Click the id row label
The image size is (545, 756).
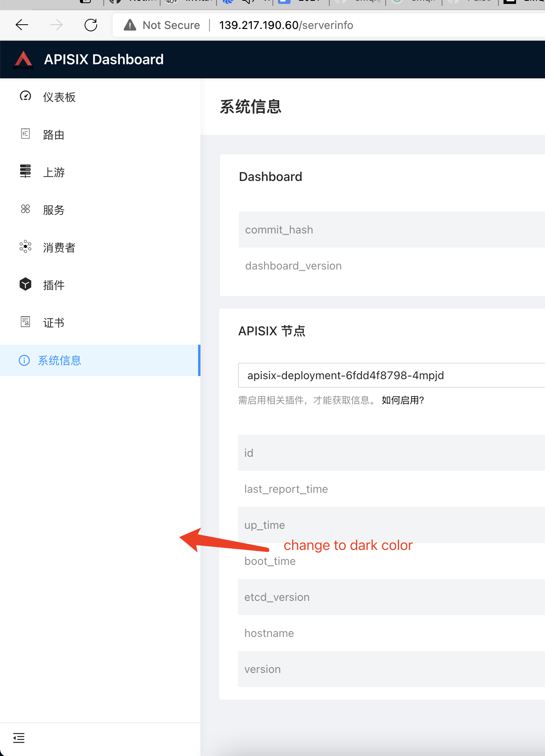pyautogui.click(x=249, y=453)
